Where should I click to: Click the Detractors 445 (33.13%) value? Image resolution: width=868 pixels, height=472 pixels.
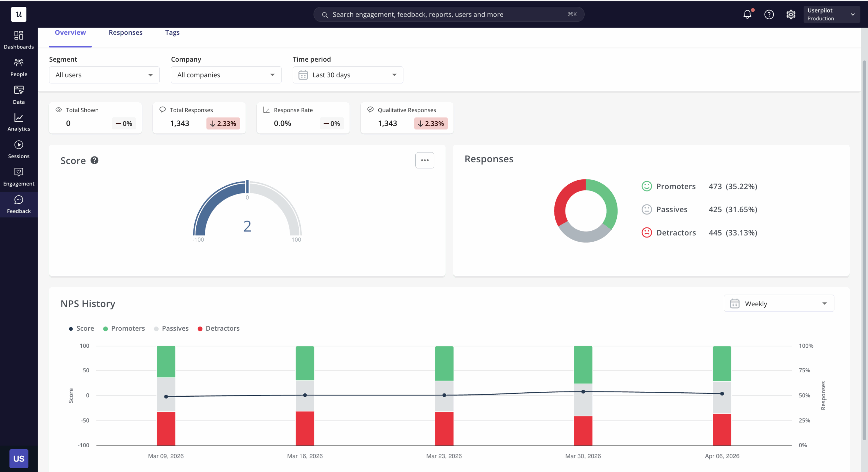[733, 233]
